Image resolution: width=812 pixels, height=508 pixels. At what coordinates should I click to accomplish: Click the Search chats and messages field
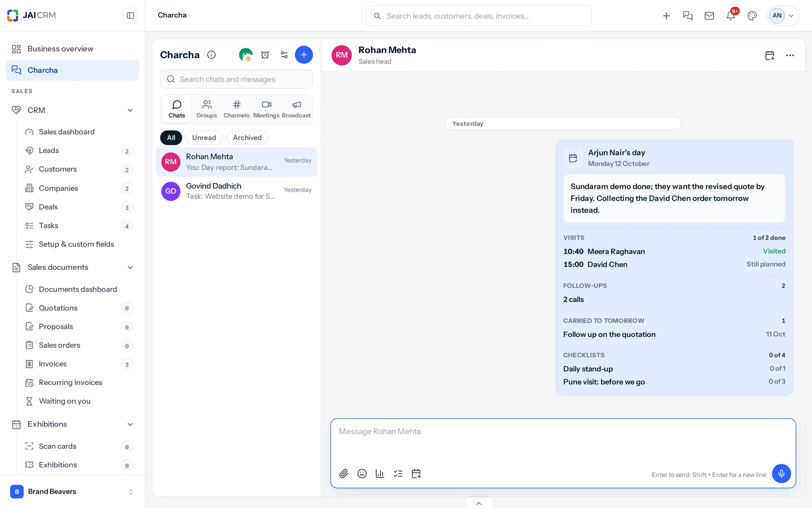pyautogui.click(x=236, y=79)
